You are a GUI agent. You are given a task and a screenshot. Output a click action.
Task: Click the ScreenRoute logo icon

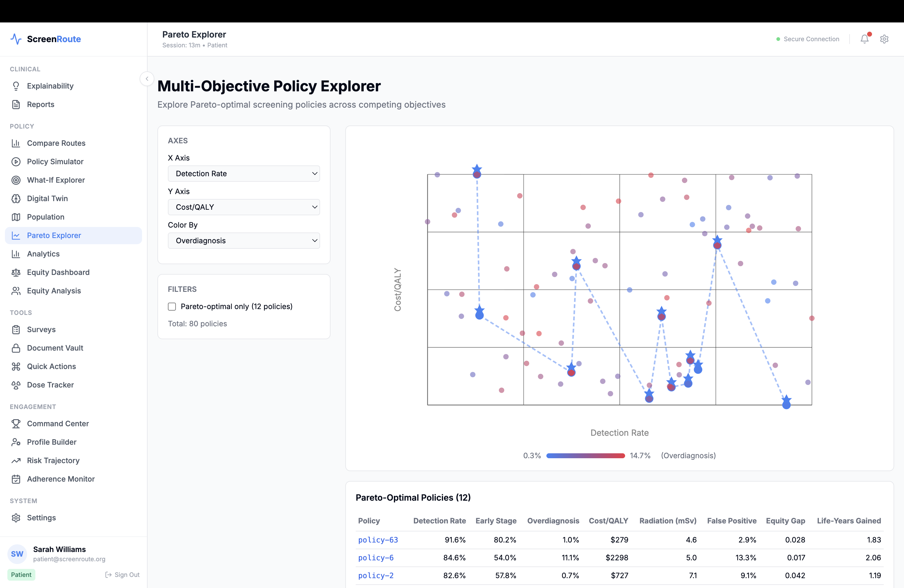tap(16, 39)
